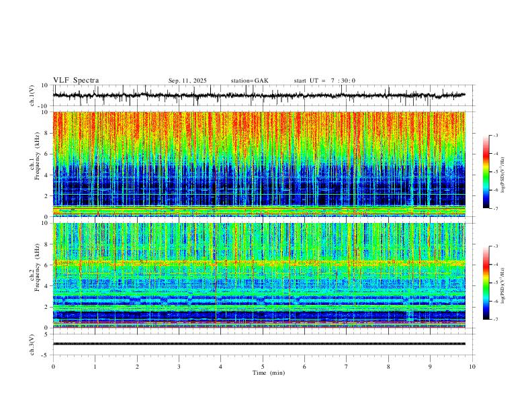This screenshot has height=411, width=532.
Task: Click the upper color scale bar for ch.1
Action: [486, 172]
